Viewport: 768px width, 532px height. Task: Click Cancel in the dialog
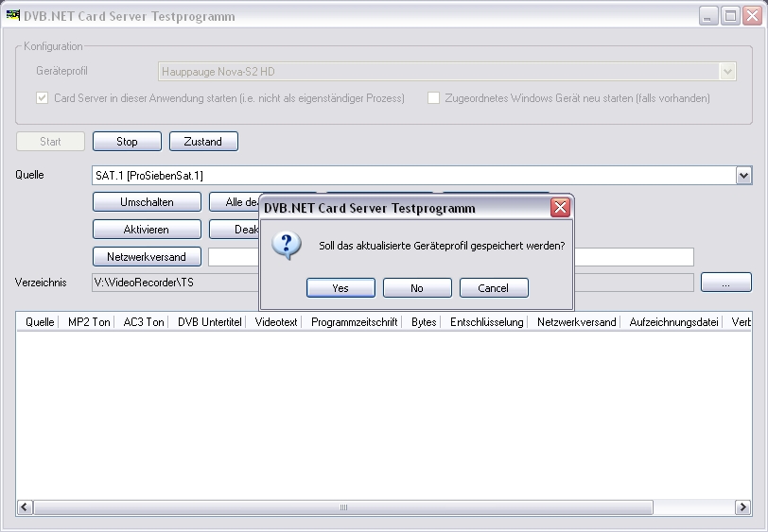[x=493, y=288]
